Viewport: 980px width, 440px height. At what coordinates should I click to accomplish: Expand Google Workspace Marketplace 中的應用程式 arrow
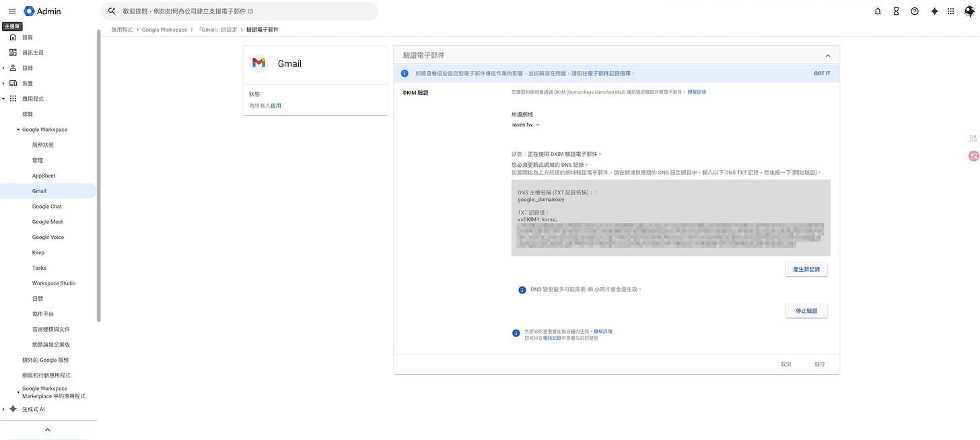(x=18, y=392)
